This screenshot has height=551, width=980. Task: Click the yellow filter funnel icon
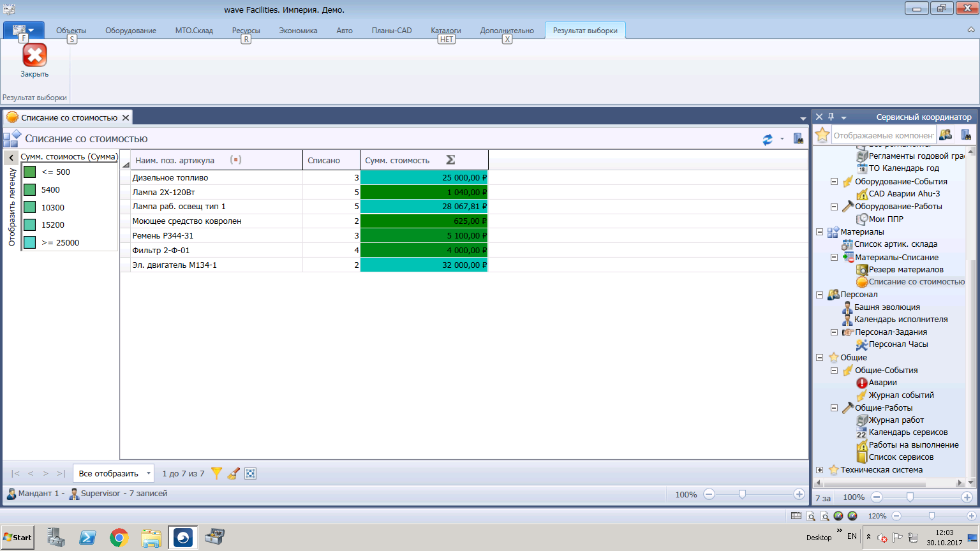pos(217,473)
